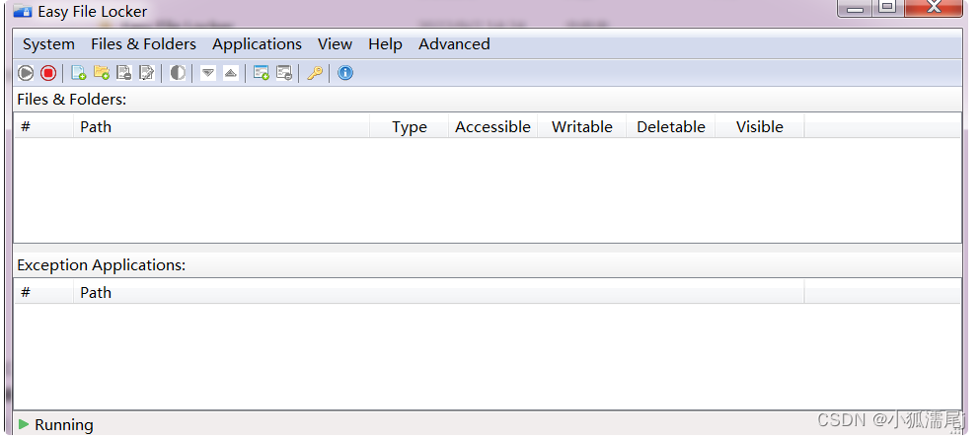This screenshot has height=439, width=980.
Task: Sort files list by Path column
Action: coord(221,126)
